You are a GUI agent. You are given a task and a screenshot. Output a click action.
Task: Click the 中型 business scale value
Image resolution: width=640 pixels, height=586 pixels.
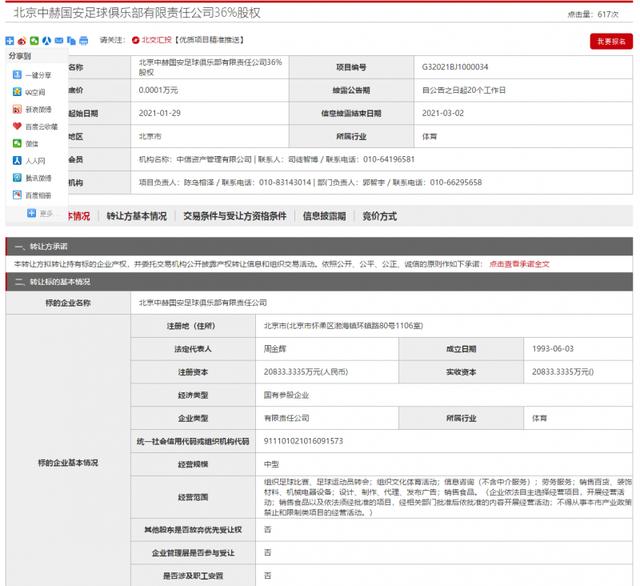tap(271, 464)
